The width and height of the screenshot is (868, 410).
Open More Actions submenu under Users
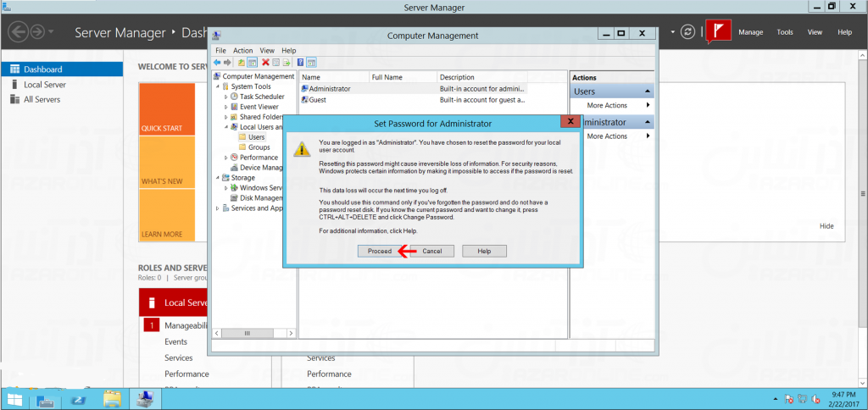tap(611, 105)
